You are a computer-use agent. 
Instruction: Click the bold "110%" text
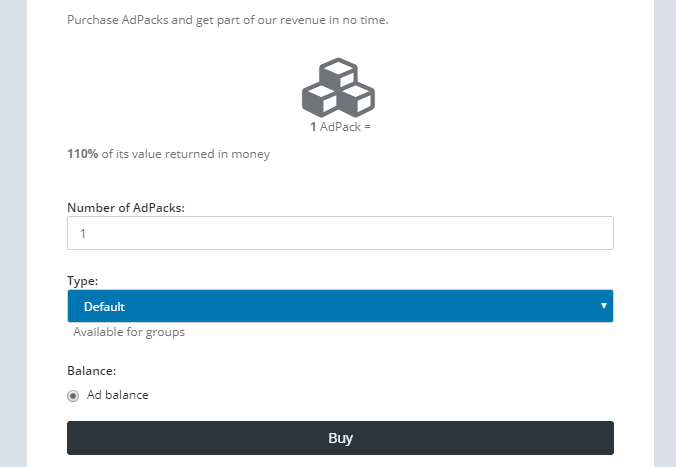(83, 154)
